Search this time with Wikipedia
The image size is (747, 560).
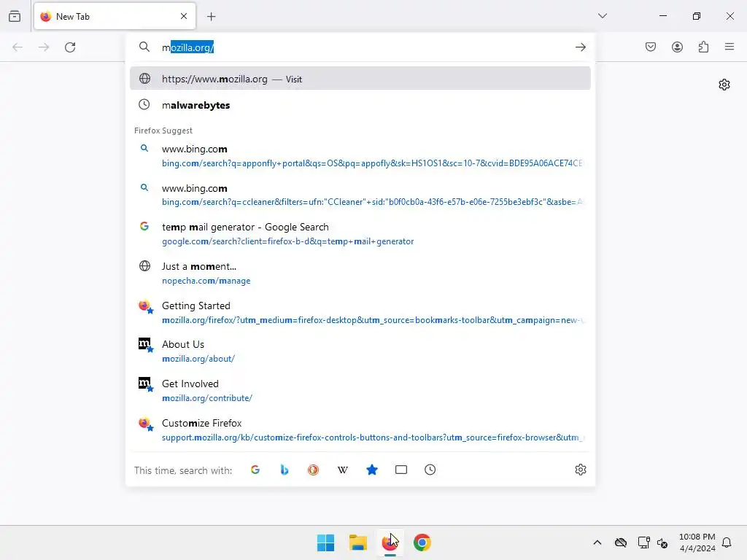pyautogui.click(x=343, y=470)
